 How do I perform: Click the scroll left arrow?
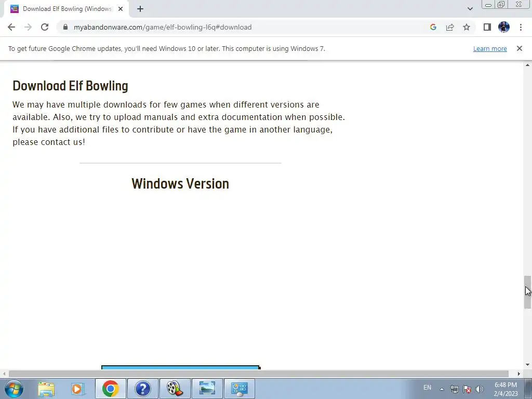4,374
